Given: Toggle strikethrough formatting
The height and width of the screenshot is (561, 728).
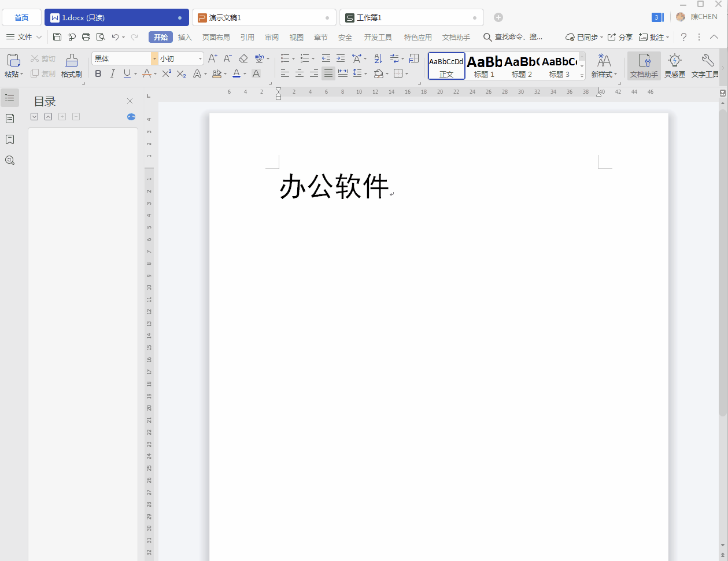Looking at the screenshot, I should pyautogui.click(x=146, y=73).
